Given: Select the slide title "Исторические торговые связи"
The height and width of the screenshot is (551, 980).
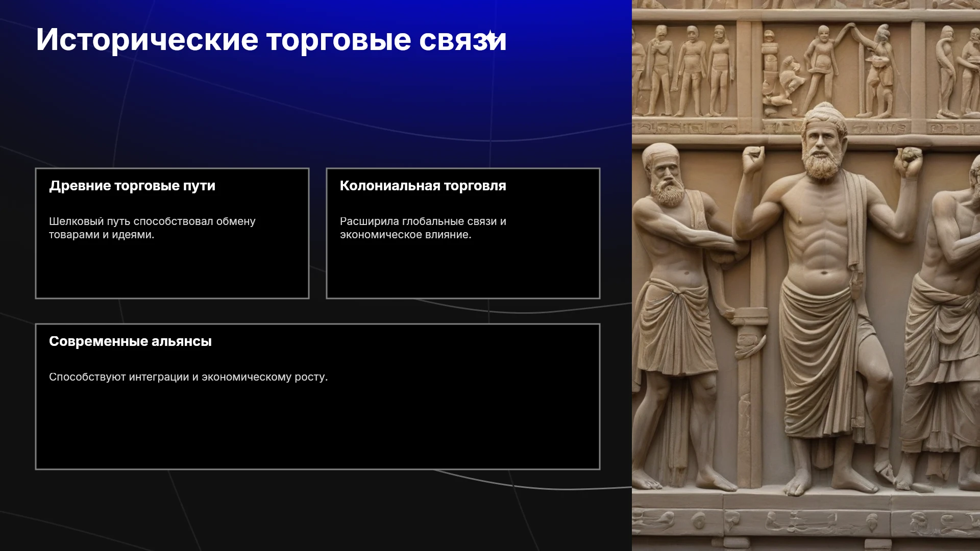Looking at the screenshot, I should pos(271,39).
